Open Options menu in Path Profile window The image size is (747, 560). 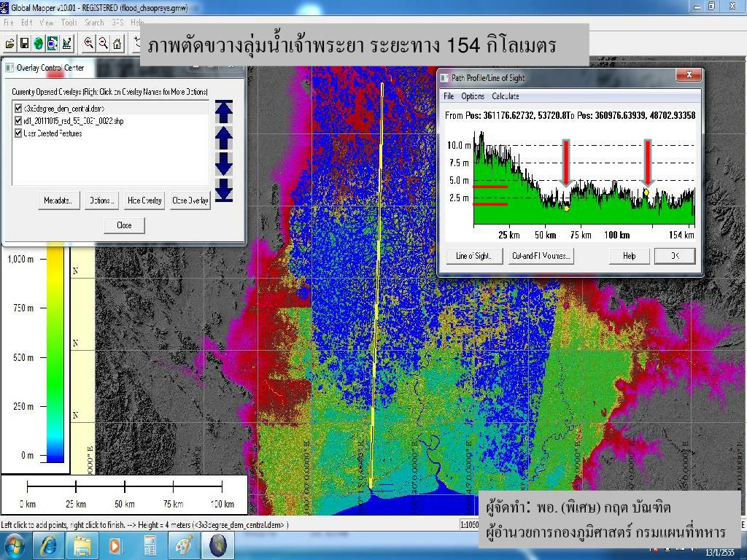473,96
